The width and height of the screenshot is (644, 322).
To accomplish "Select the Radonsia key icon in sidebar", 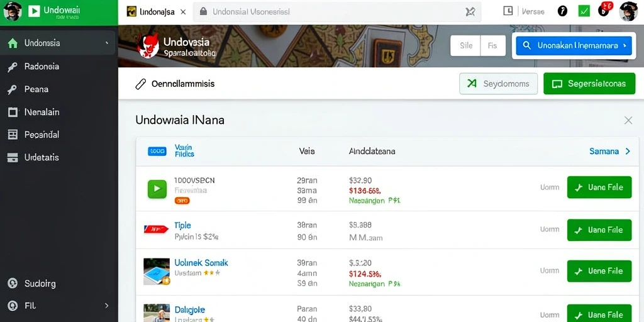I will 13,67.
